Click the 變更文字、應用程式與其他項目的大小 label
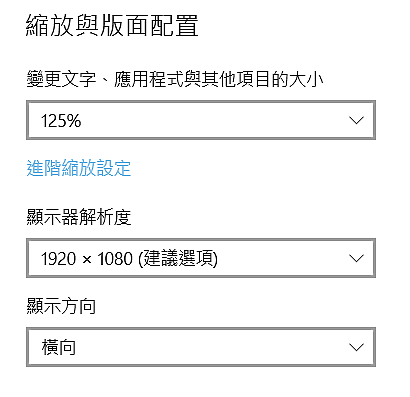The height and width of the screenshot is (397, 410). (175, 79)
